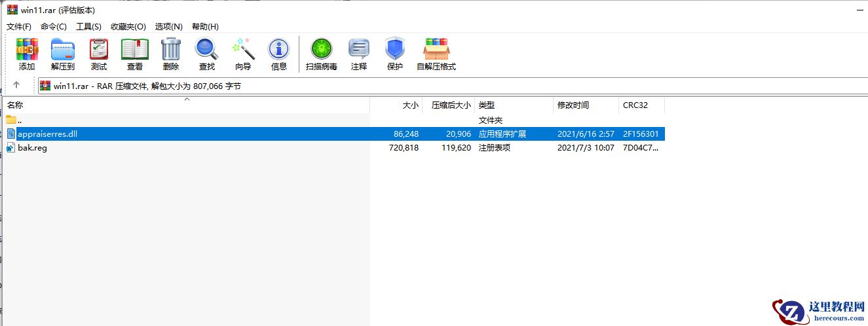Click the 注释 (Comment) toolbar icon
Screen dimensions: 868x326
coord(359,49)
